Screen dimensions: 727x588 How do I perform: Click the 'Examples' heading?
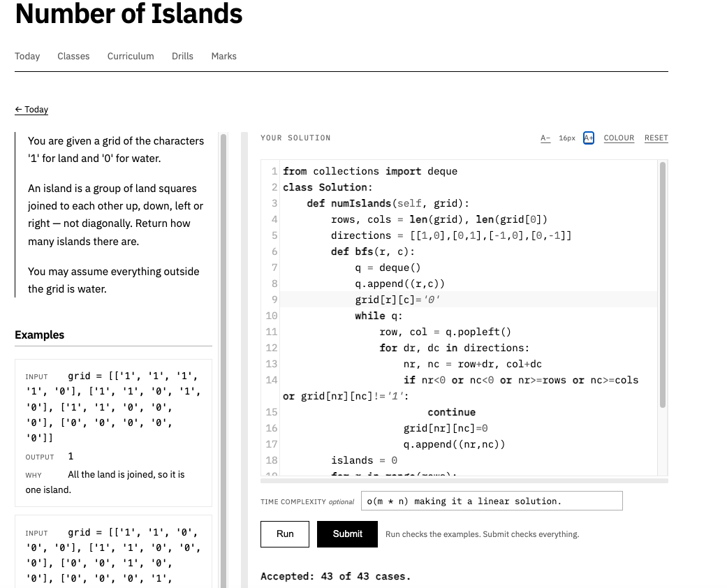(39, 335)
